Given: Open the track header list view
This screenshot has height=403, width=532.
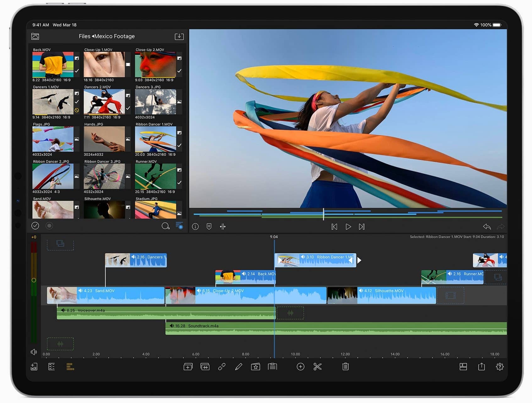Looking at the screenshot, I should click(x=52, y=367).
